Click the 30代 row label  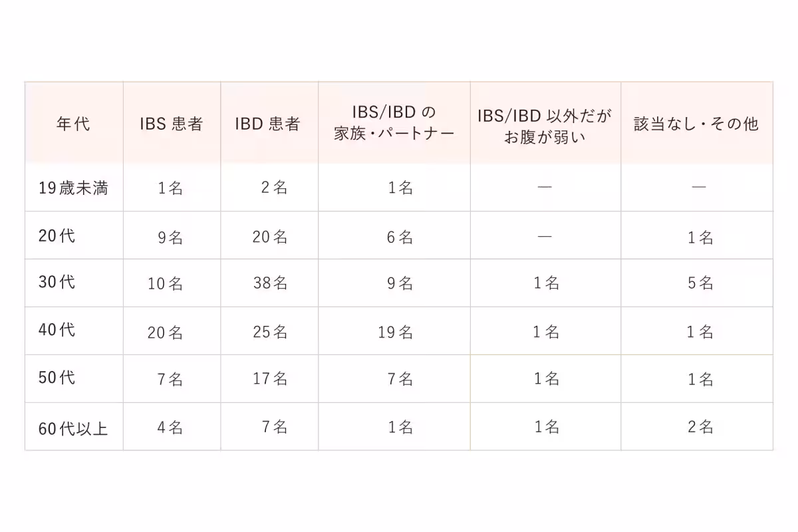point(57,282)
